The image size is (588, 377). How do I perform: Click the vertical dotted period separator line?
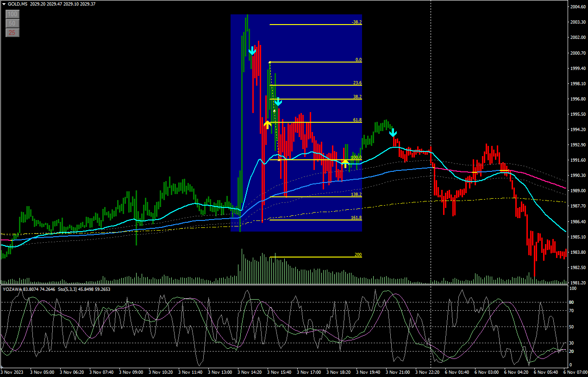(x=431, y=93)
